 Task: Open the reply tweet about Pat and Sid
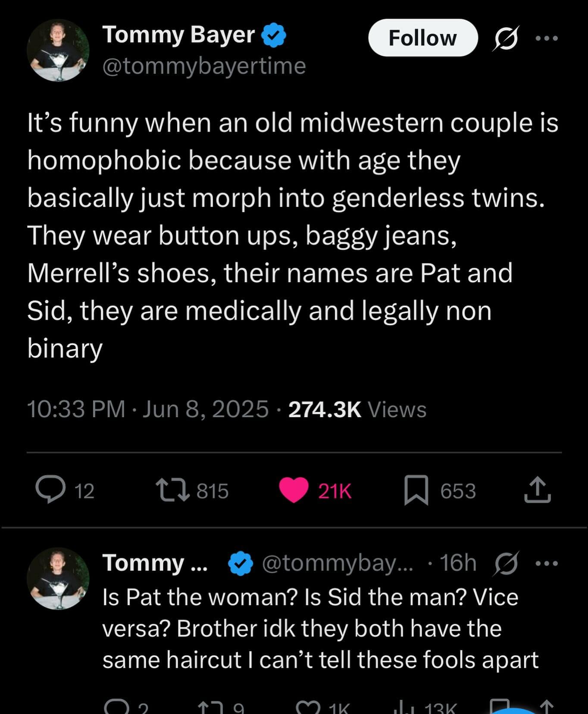point(320,629)
